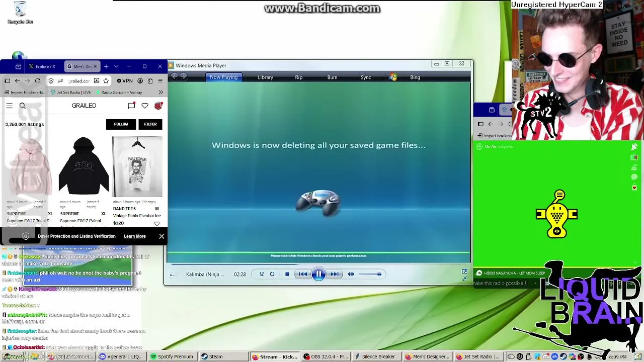
Task: Click Media Player forward navigation arrow
Action: [184, 77]
